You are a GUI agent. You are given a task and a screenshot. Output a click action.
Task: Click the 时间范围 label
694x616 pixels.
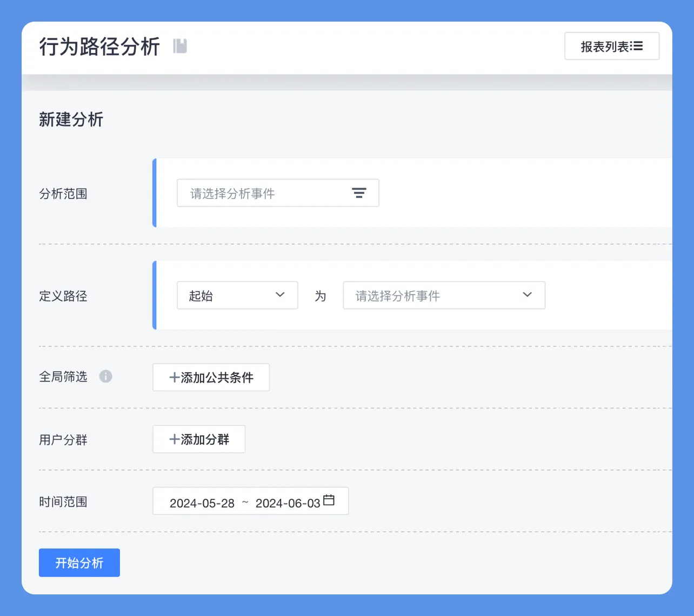[x=63, y=502]
